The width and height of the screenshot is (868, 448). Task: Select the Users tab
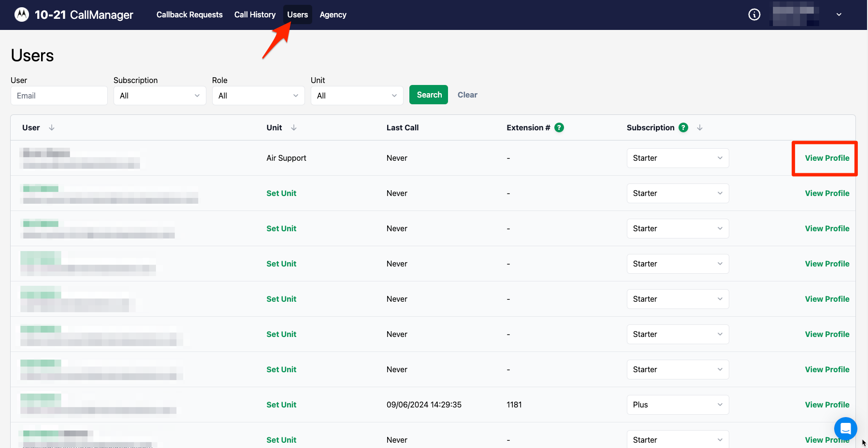tap(298, 14)
